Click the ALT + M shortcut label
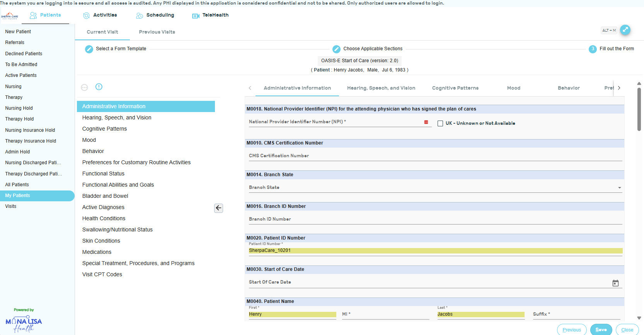 (x=609, y=30)
